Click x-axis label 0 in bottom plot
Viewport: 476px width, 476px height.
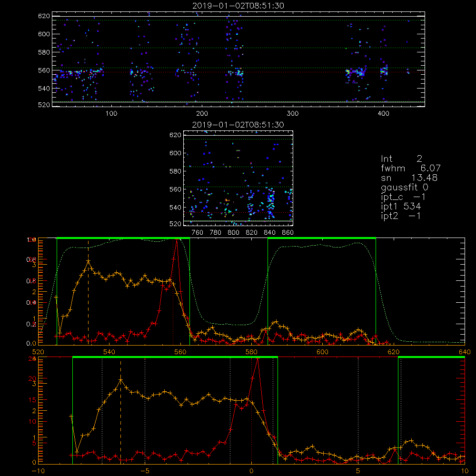pyautogui.click(x=251, y=471)
